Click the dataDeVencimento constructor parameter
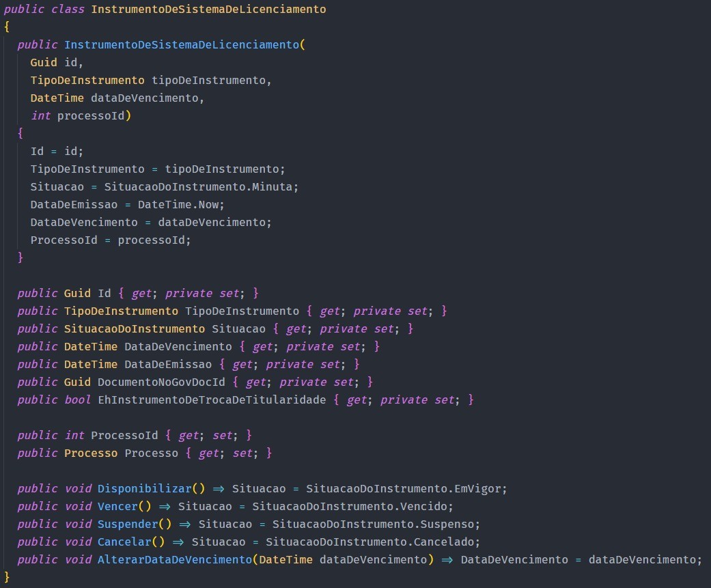The image size is (711, 588). click(x=145, y=98)
